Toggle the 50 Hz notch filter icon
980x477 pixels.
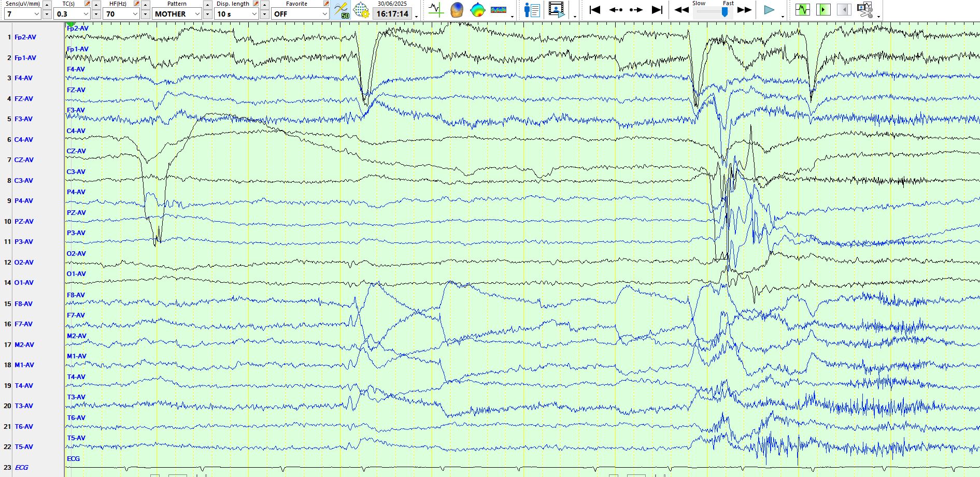click(341, 10)
